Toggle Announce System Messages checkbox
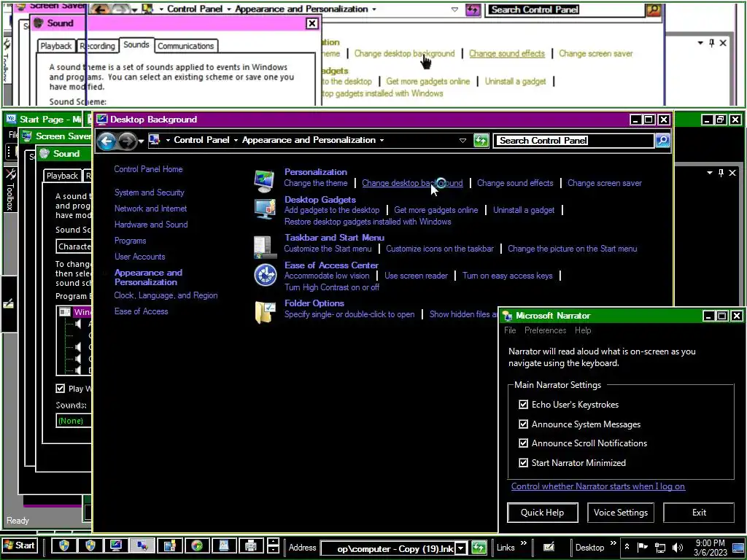The width and height of the screenshot is (747, 560). tap(524, 424)
